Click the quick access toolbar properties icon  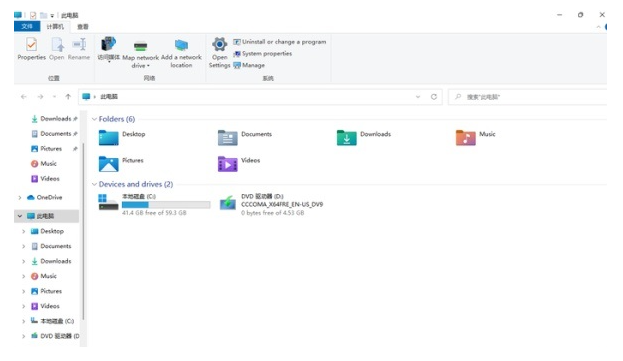(x=33, y=15)
